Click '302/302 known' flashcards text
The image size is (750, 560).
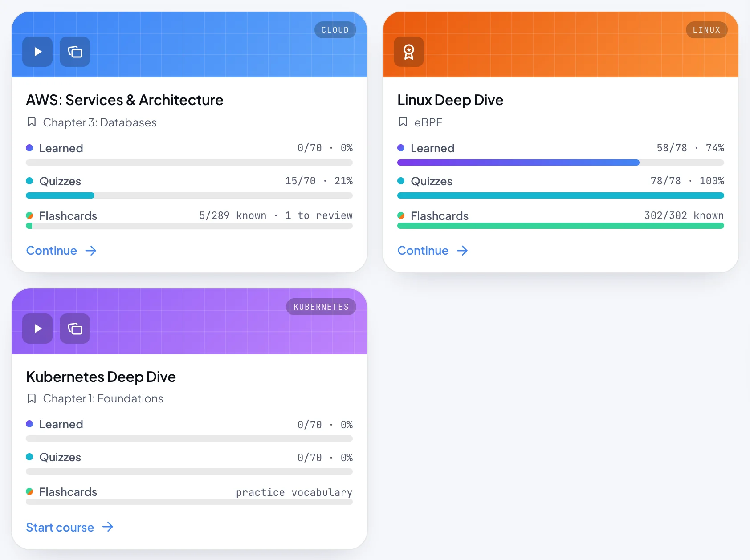pyautogui.click(x=684, y=215)
